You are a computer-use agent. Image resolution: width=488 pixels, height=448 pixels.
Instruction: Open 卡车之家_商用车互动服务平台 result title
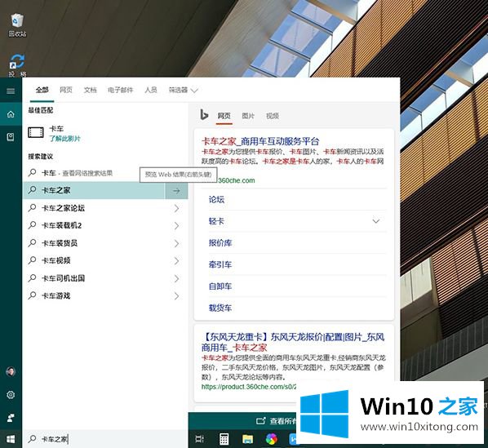pos(260,141)
